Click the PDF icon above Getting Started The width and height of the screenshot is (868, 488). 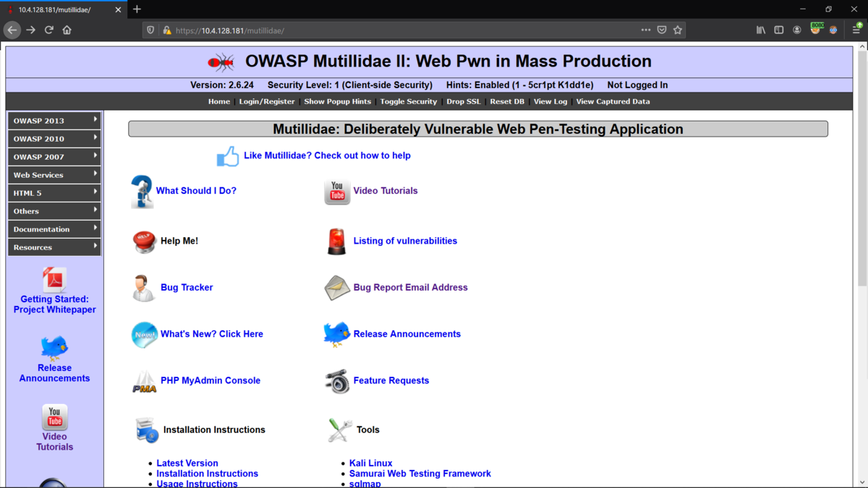[x=54, y=280]
